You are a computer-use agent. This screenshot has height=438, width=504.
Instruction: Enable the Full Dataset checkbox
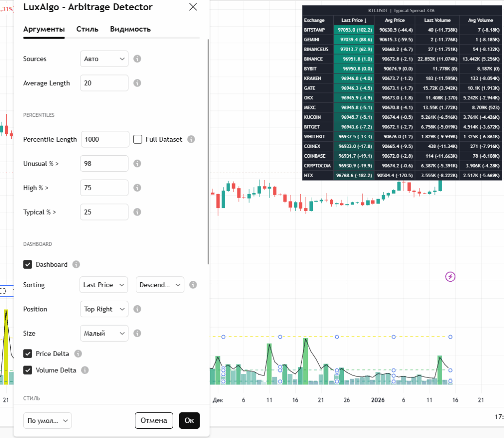tap(138, 139)
